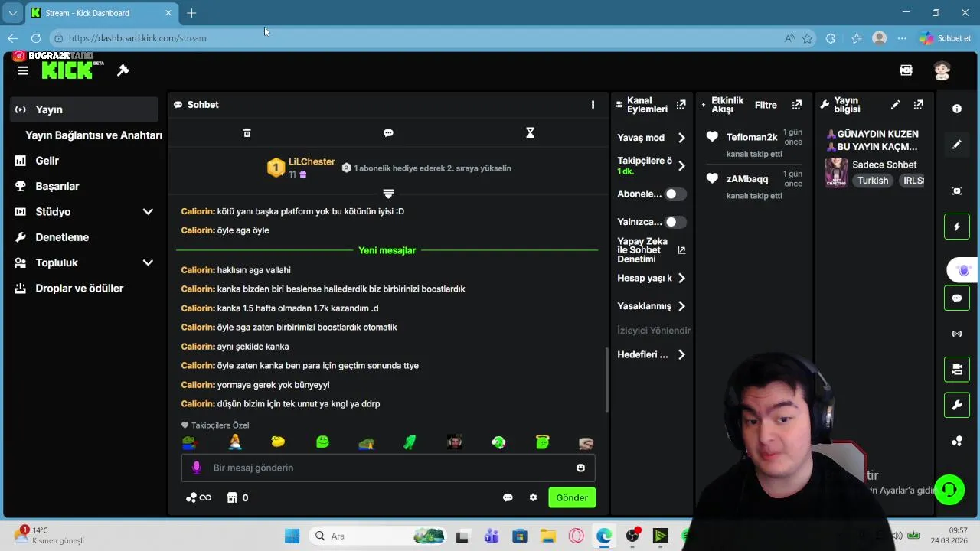Screen dimensions: 980x551
Task: Click the trash icon in chat toolbar
Action: coord(247,133)
